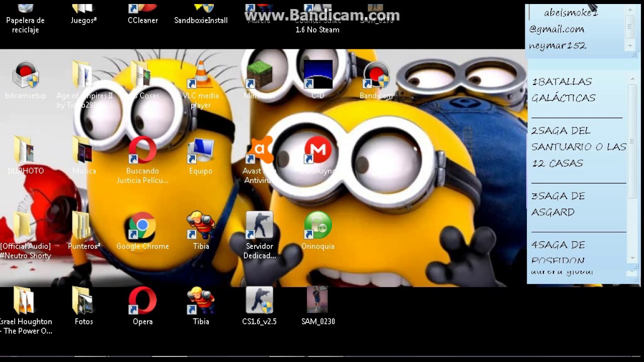Click the '@gmail.com' text in the note
Screen dimensions: 644x362
point(556,30)
